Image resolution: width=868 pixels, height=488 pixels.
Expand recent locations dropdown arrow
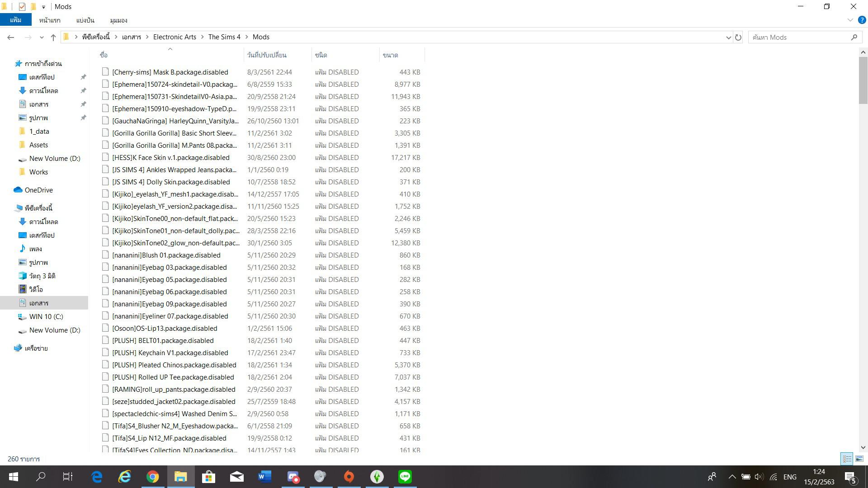[x=42, y=38]
